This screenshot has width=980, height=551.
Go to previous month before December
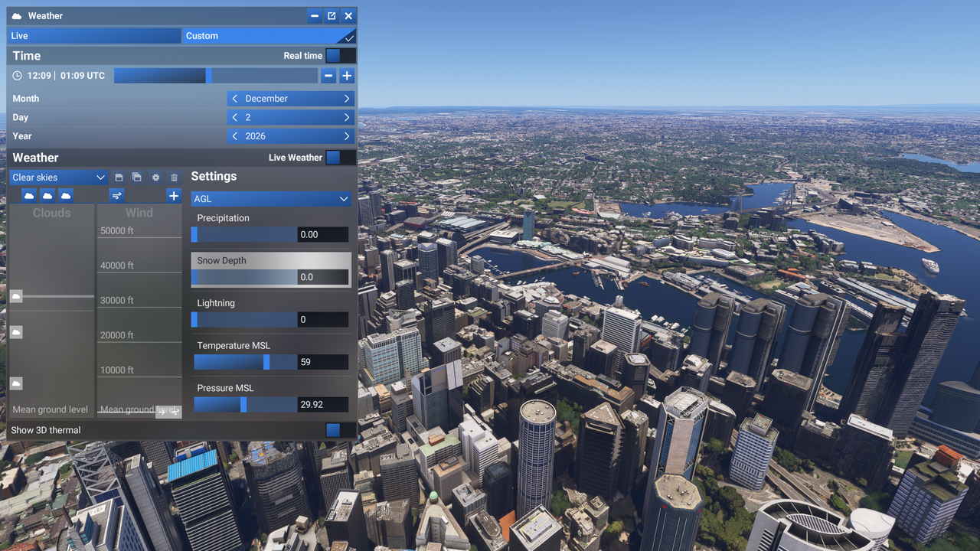235,99
